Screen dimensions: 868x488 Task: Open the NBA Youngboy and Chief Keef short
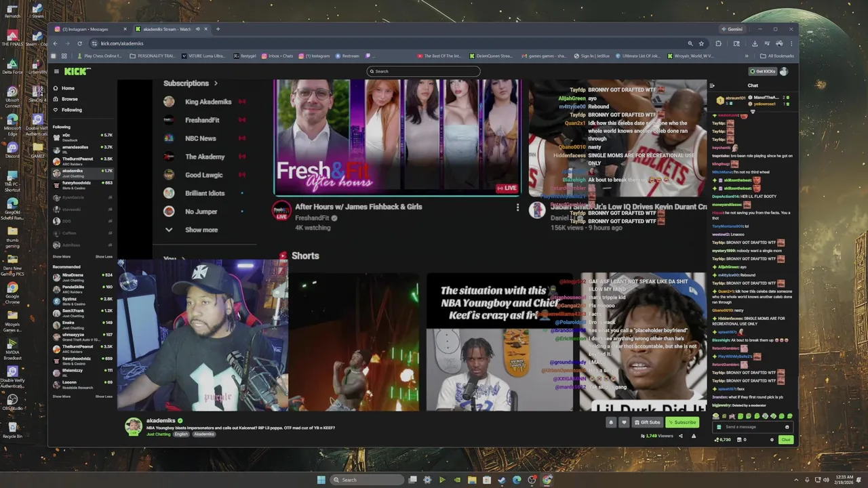[x=499, y=342]
